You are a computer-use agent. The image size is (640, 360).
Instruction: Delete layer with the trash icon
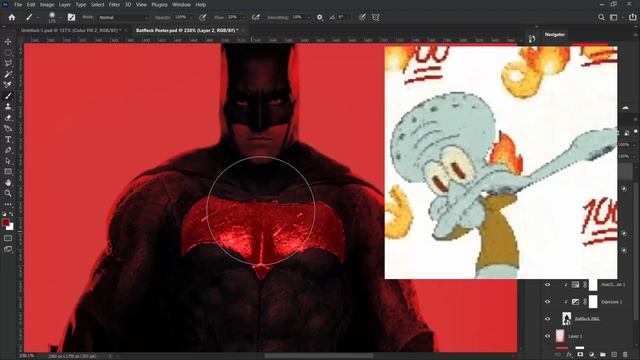click(x=625, y=355)
